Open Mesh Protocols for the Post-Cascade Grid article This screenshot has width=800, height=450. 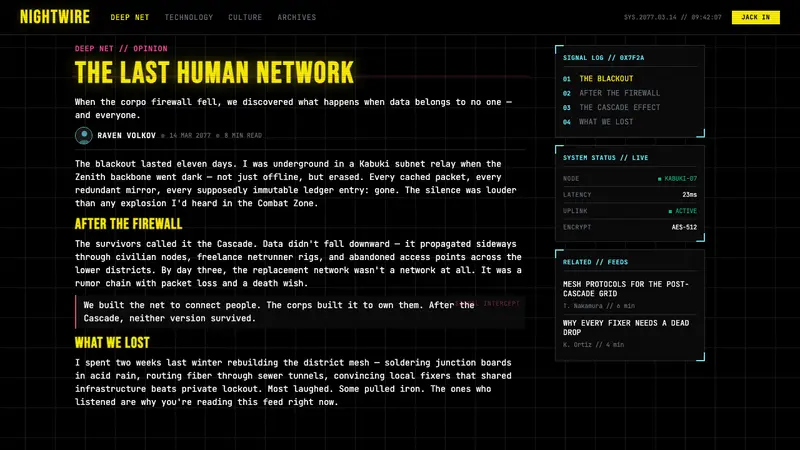[626, 289]
